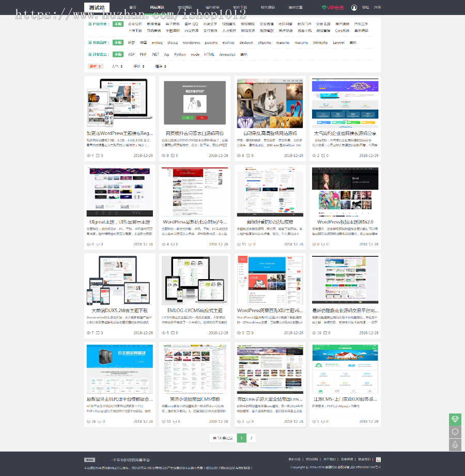Image resolution: width=465 pixels, height=476 pixels.
Task: Click the 测试站 site logo
Action: 97,8
